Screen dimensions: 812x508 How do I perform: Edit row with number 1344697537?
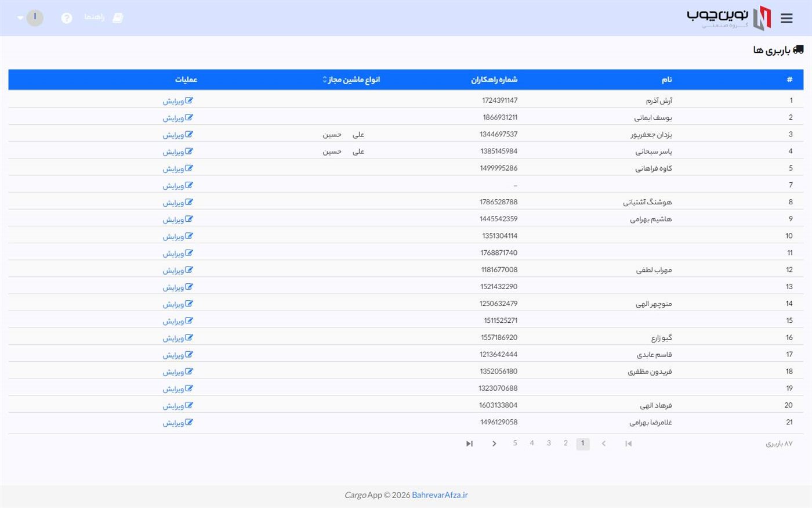[177, 134]
